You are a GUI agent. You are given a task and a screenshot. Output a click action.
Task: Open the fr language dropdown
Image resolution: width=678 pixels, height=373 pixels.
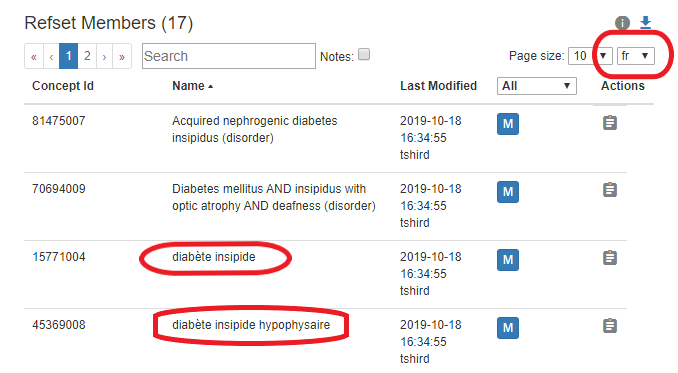(x=636, y=56)
